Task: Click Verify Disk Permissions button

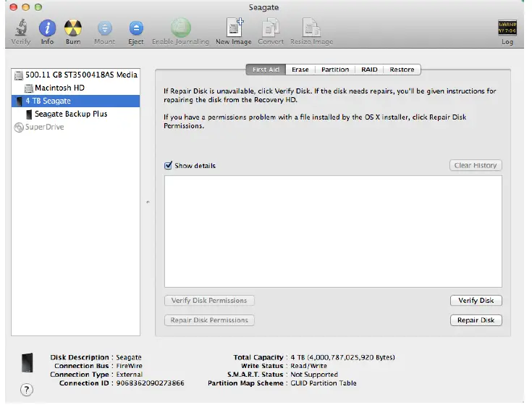Action: tap(209, 301)
